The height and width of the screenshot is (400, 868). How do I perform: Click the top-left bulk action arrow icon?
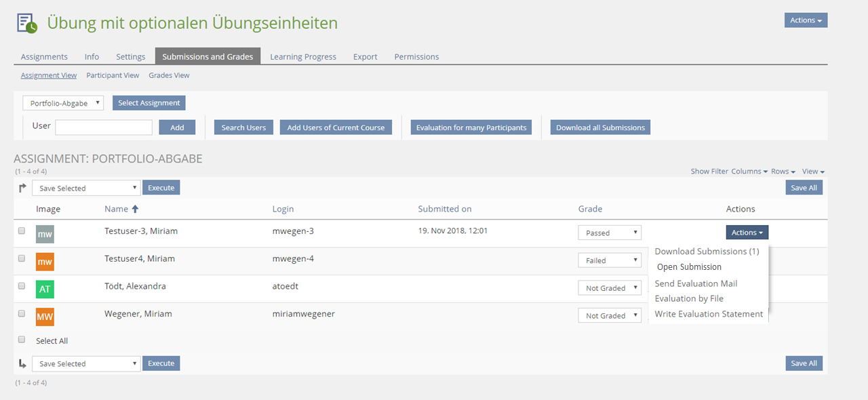tap(22, 188)
